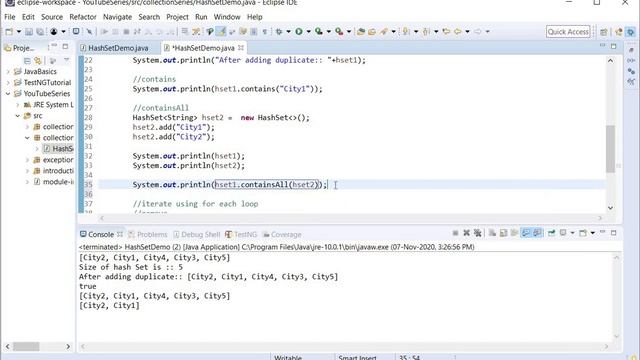The image size is (640, 360).
Task: Minimize the Console view panel
Action: [602, 232]
